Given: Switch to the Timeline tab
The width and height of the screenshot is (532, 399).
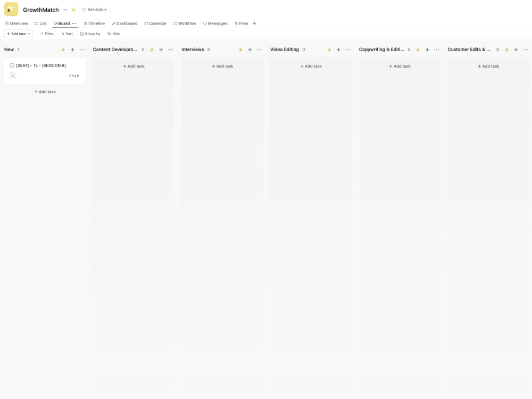Looking at the screenshot, I should [x=94, y=23].
